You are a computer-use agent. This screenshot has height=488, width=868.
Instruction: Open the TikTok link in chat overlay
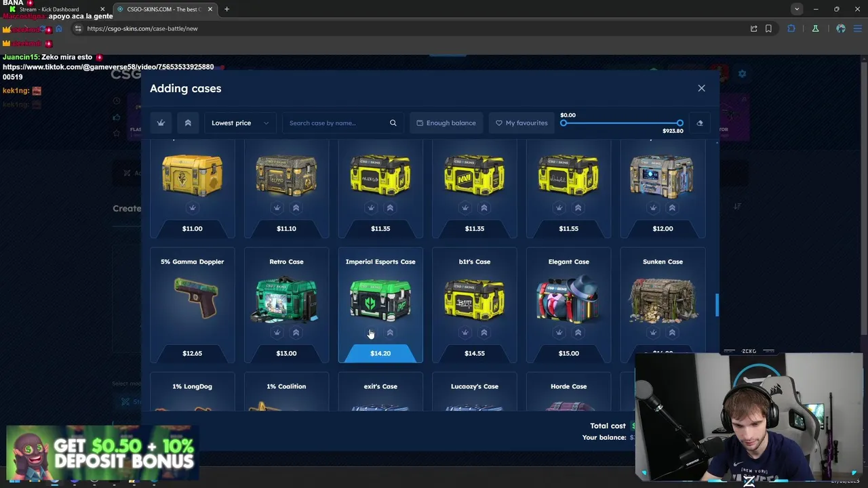[x=108, y=72]
